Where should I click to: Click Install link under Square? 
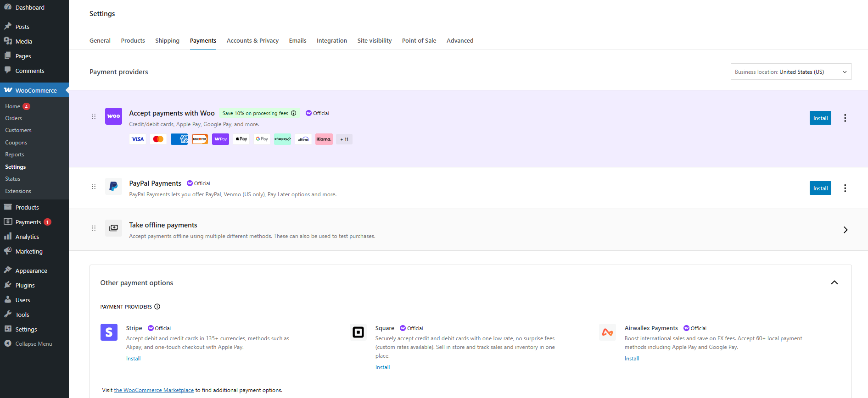382,367
